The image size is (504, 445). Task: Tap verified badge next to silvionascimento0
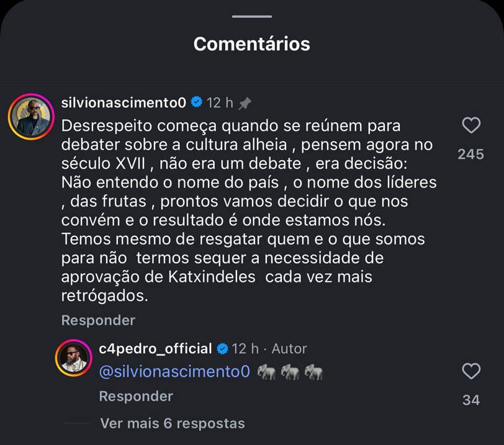(197, 102)
